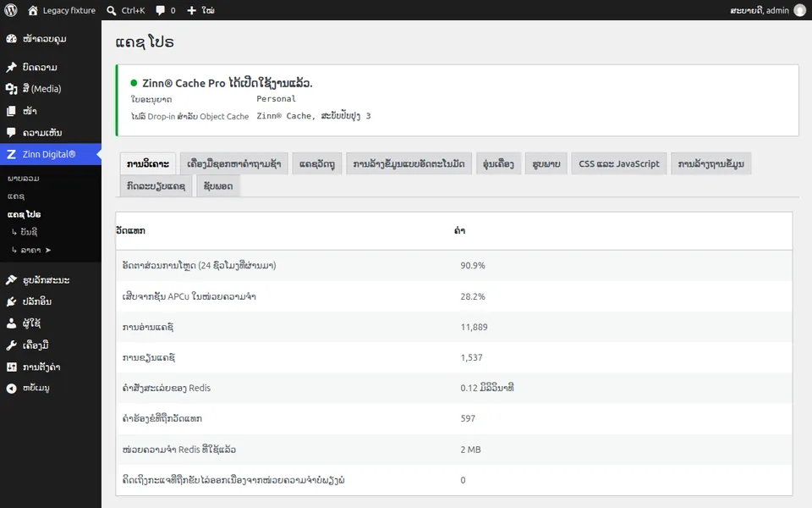This screenshot has width=812, height=508.
Task: Go to Dashboard via the gauge icon
Action: 11,39
